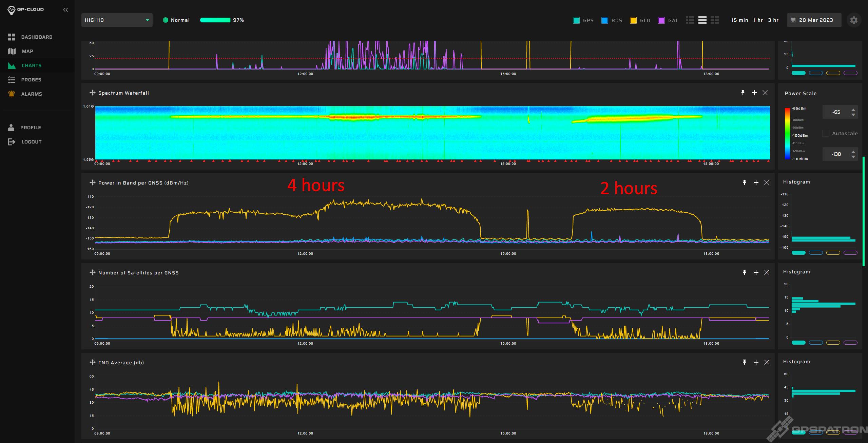Open the Alarms menu item

pos(31,94)
